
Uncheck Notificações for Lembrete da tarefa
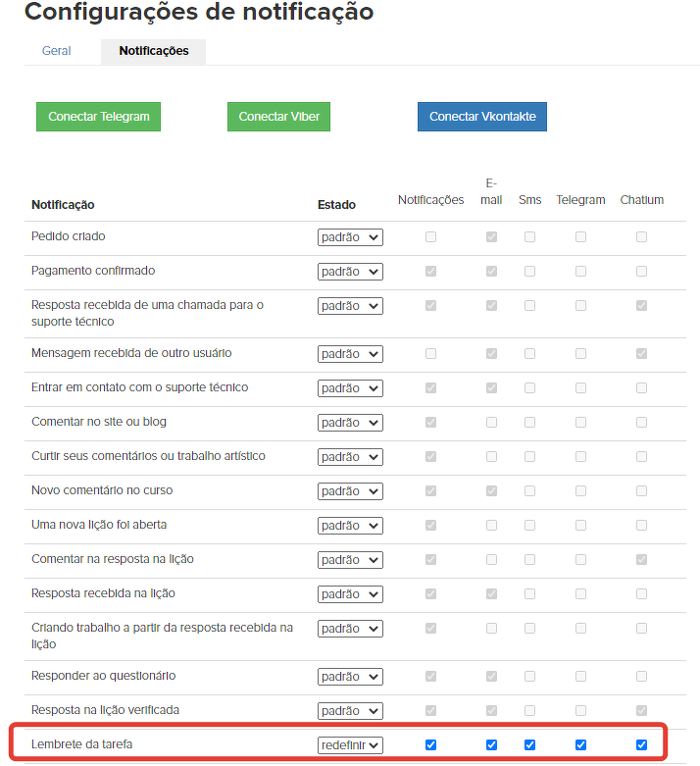point(430,745)
